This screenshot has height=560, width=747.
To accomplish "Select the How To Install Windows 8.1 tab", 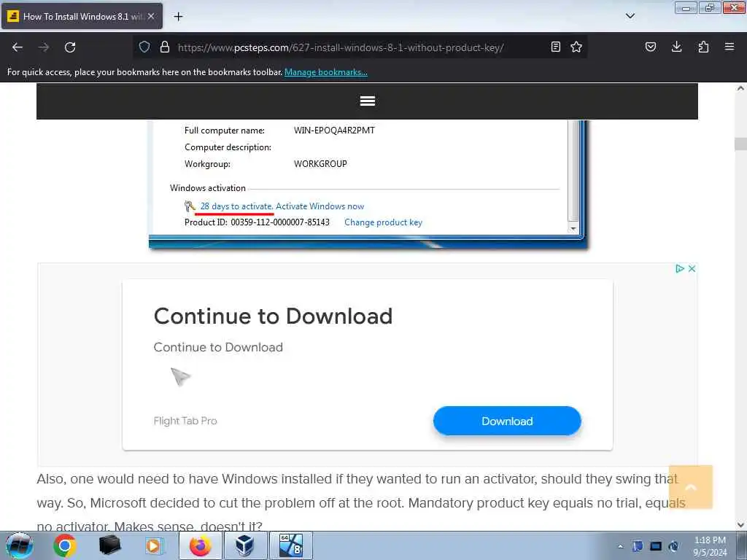I will [x=82, y=16].
